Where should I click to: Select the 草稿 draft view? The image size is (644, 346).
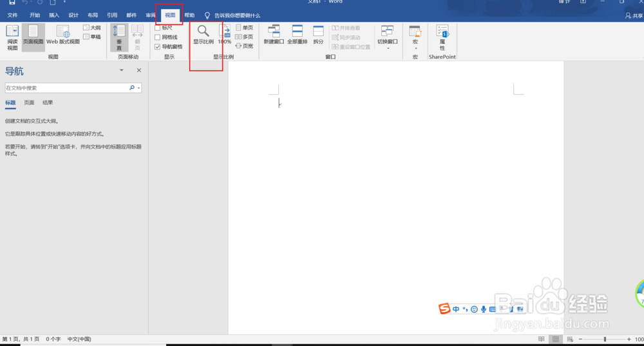click(x=92, y=37)
